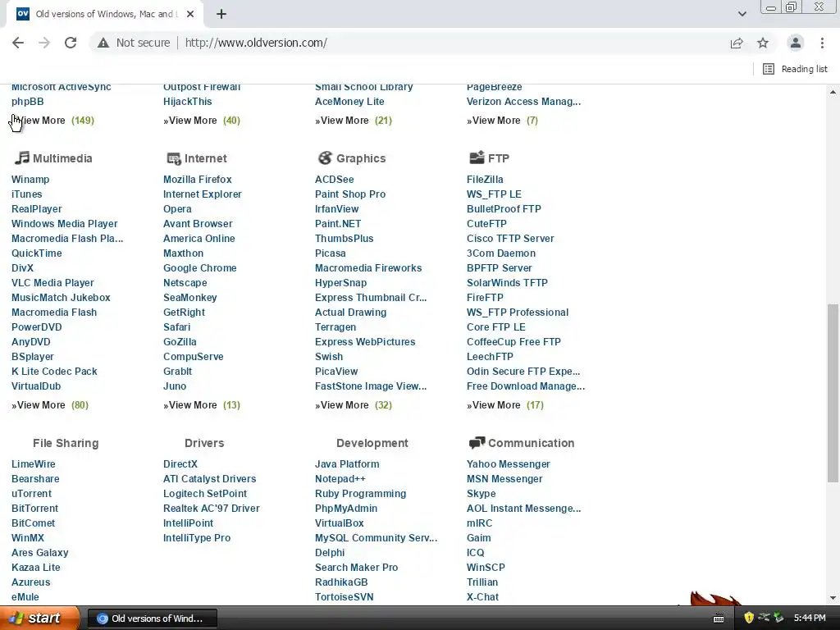Open the DirectX link
Screen dimensions: 840x630
coord(180,464)
